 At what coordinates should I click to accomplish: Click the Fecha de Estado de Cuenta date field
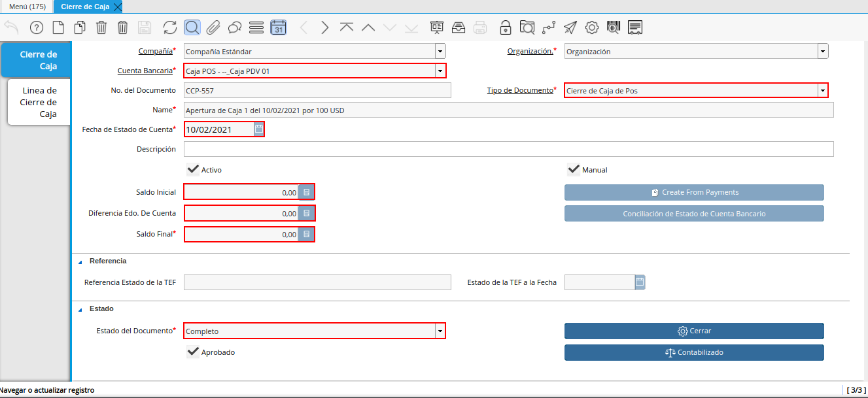(x=219, y=129)
